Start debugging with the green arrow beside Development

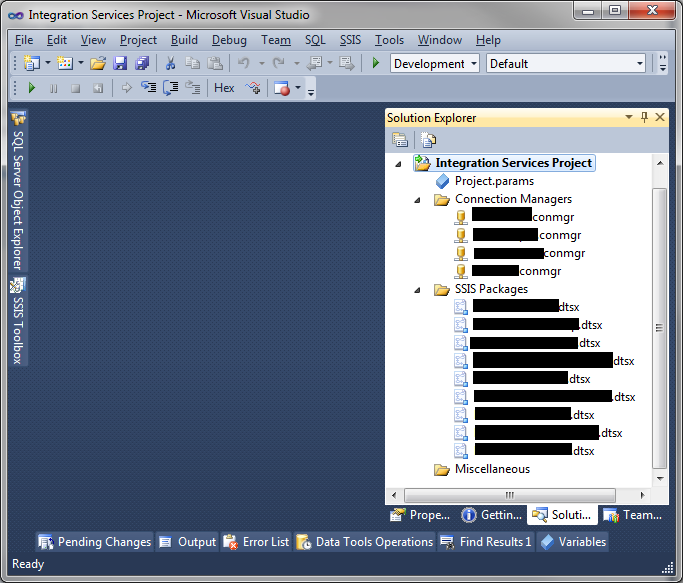[x=376, y=63]
